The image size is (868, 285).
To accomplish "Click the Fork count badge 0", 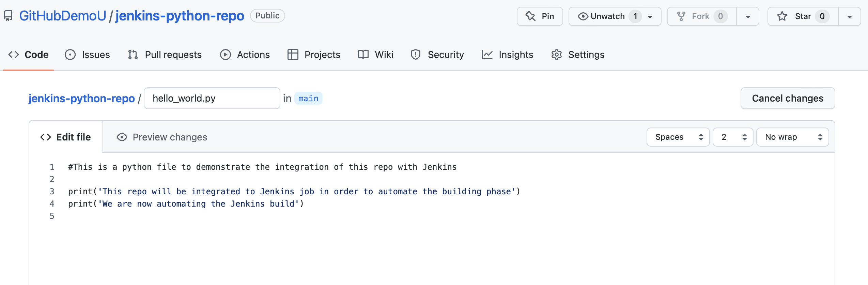I will pos(720,16).
